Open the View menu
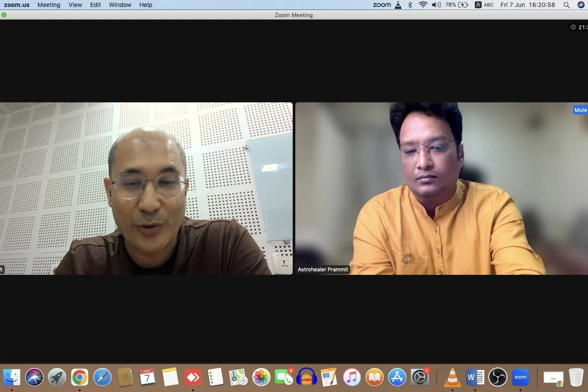 point(75,5)
